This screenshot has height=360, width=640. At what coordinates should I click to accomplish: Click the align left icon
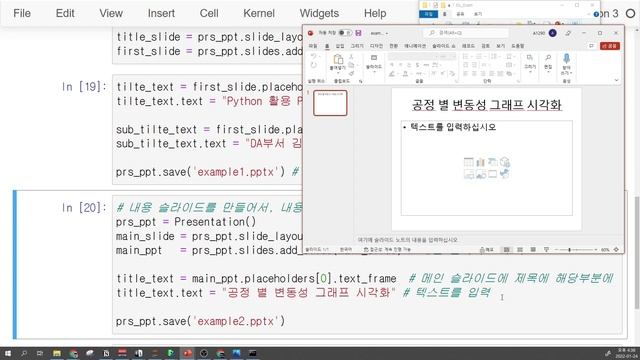click(466, 74)
